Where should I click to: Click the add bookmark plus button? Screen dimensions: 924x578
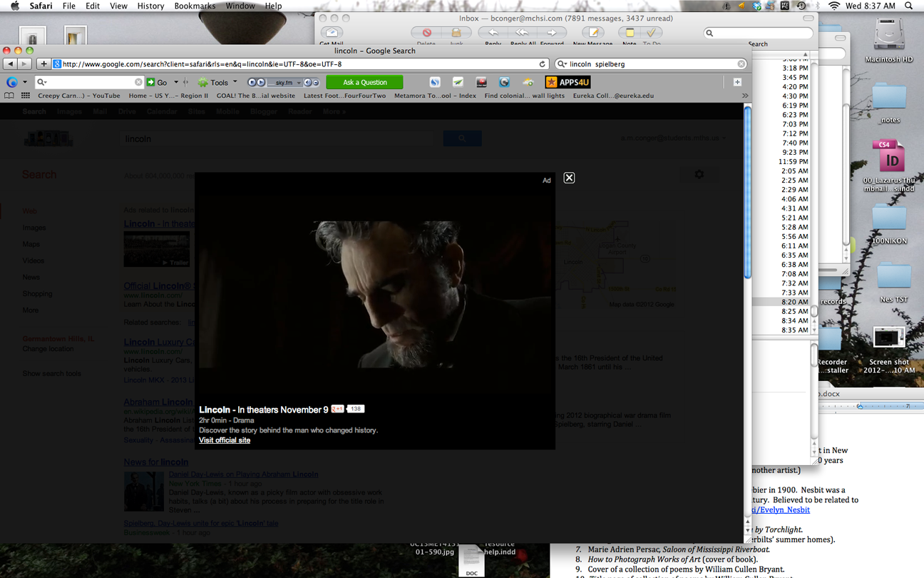[x=43, y=64]
